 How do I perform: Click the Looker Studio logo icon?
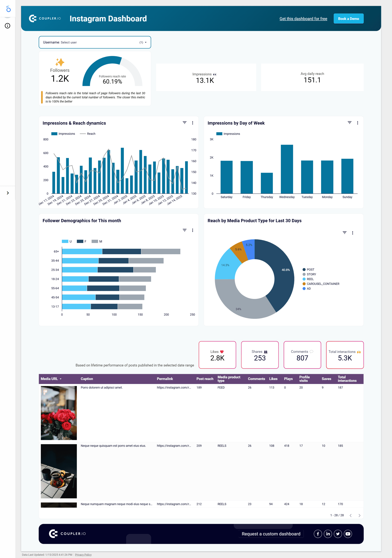point(8,9)
